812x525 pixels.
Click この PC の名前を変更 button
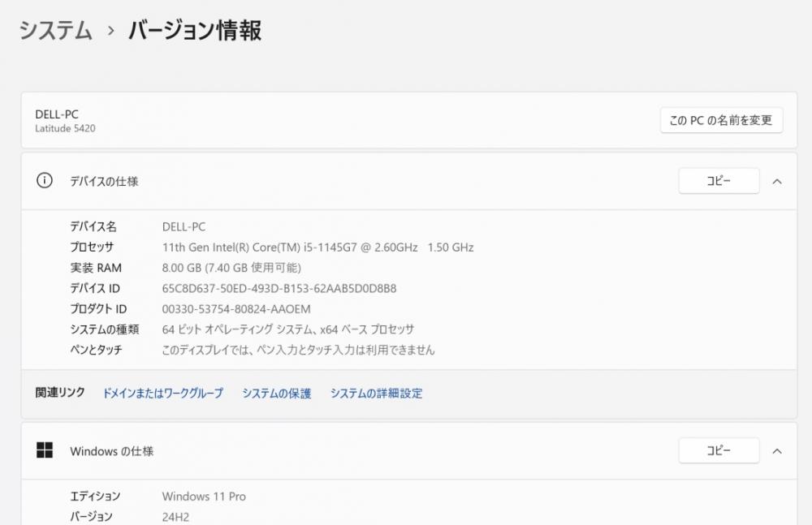coord(721,120)
